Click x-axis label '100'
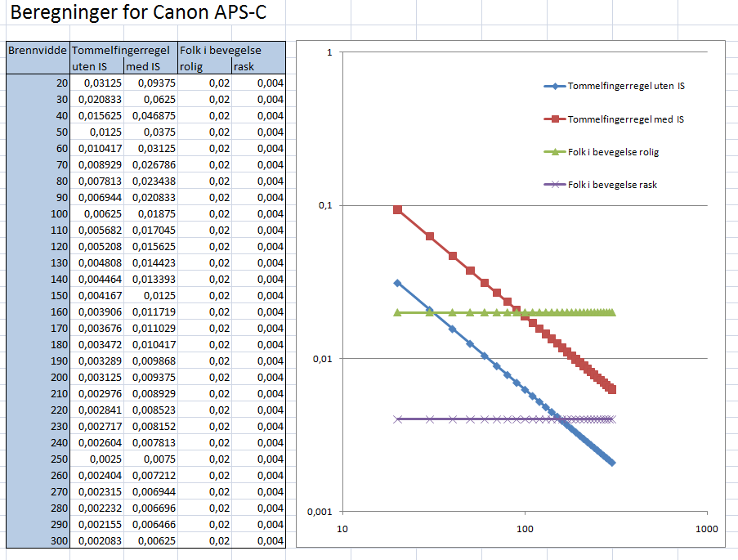Viewport: 738px width, 560px height. (525, 529)
